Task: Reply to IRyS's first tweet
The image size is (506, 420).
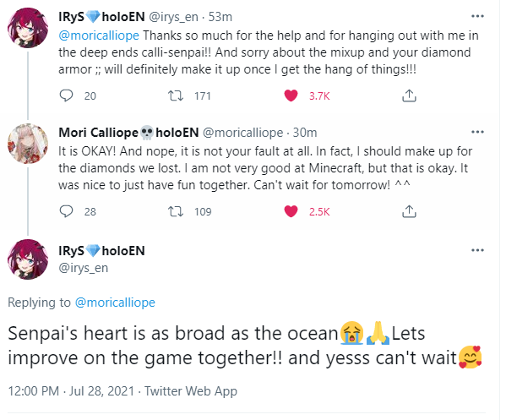Action: pos(67,95)
